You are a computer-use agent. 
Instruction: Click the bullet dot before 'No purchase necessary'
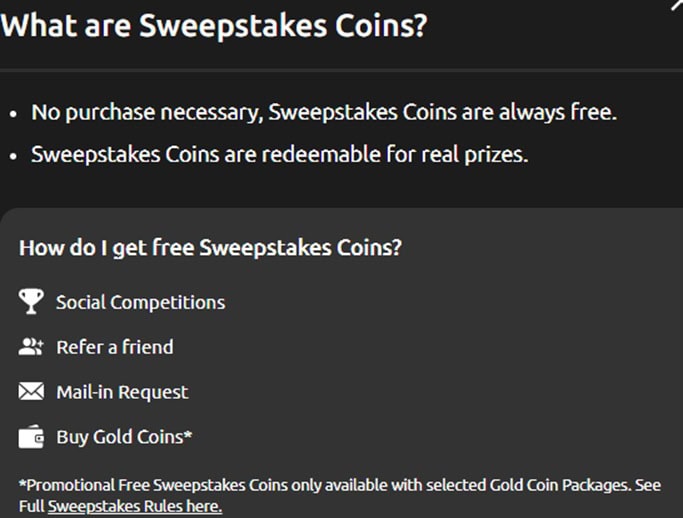pos(13,114)
